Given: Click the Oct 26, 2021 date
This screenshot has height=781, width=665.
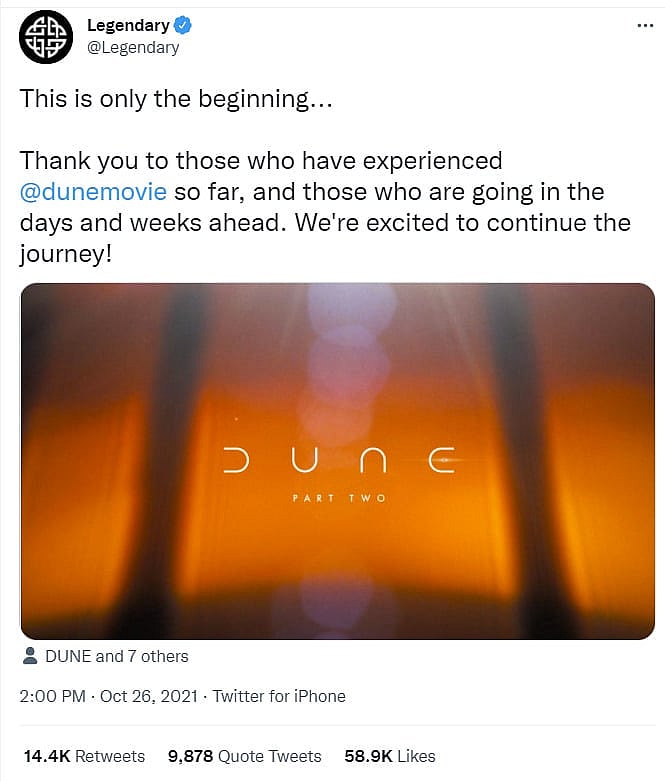Looking at the screenshot, I should (x=150, y=696).
